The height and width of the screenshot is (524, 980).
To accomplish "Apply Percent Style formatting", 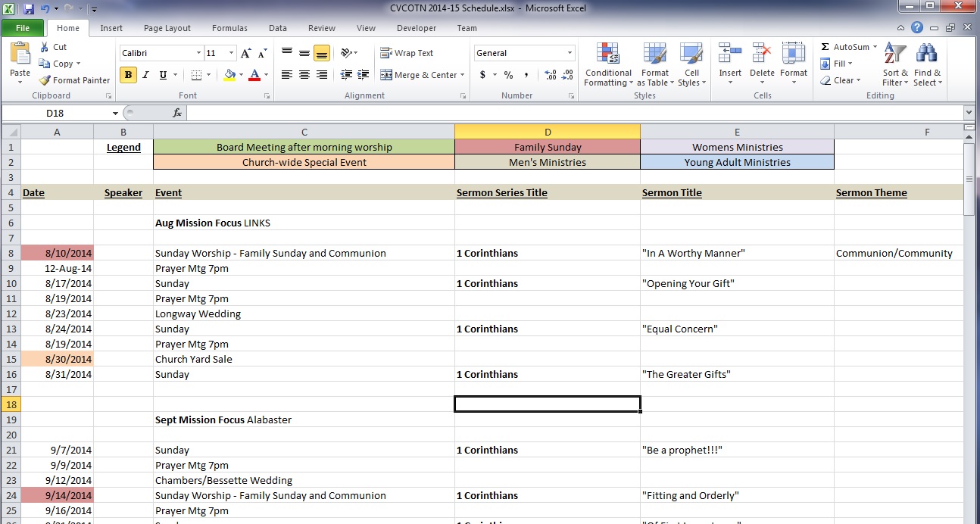I will click(x=508, y=75).
